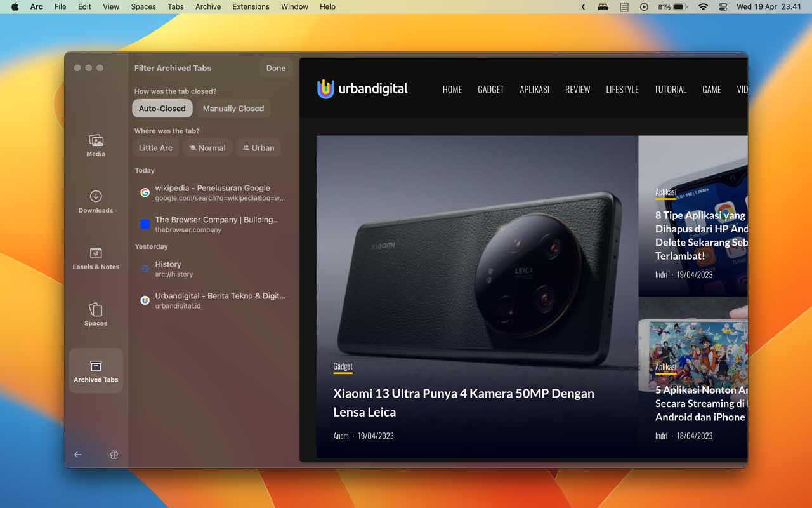Open the Spaces section icon

[x=96, y=310]
